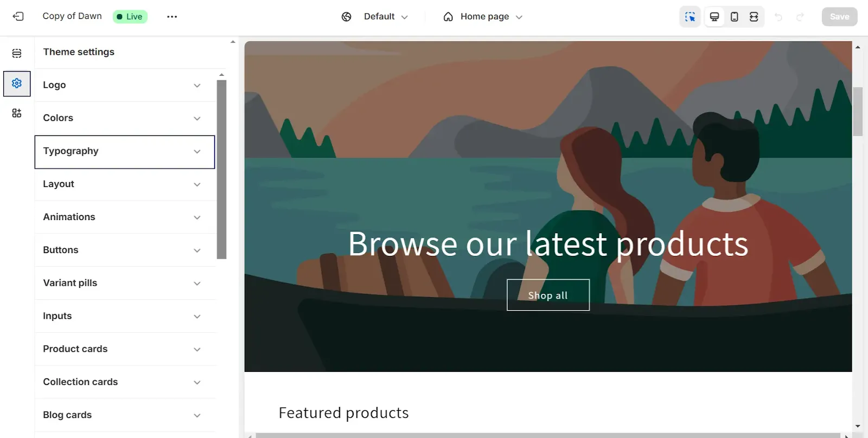Screen dimensions: 868x438
Task: Expand the Blog cards settings
Action: tap(125, 416)
